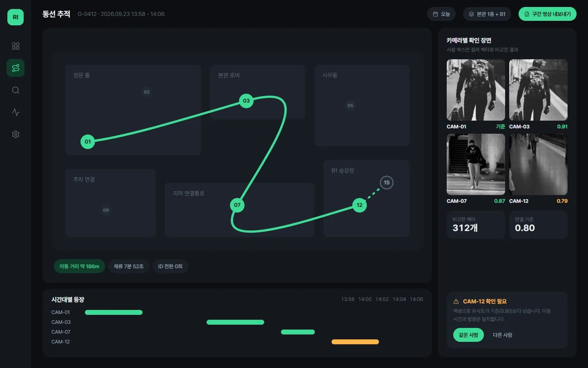This screenshot has width=588, height=368.
Task: Select camera node 12 in B1 승강장
Action: [x=359, y=205]
